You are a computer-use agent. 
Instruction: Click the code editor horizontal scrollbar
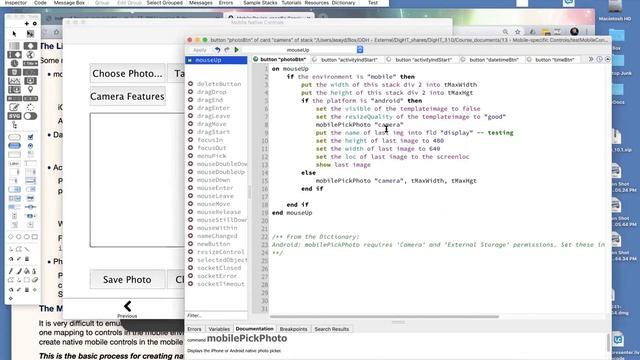384,316
